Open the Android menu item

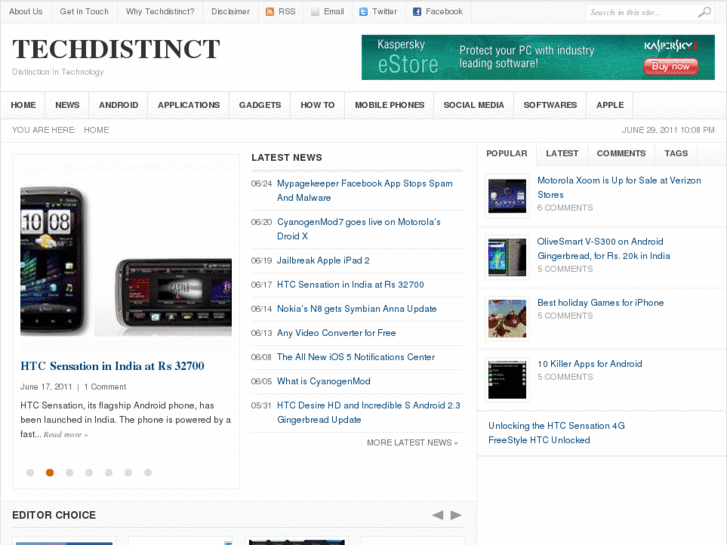(118, 105)
